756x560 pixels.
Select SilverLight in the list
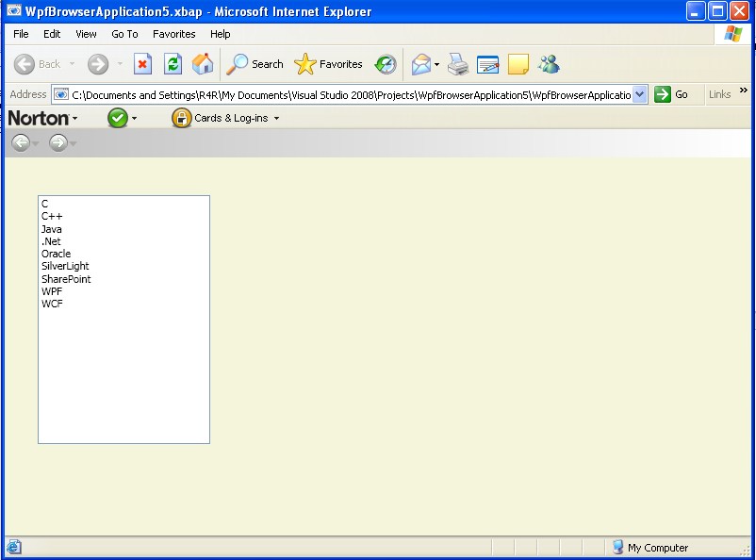pyautogui.click(x=65, y=266)
